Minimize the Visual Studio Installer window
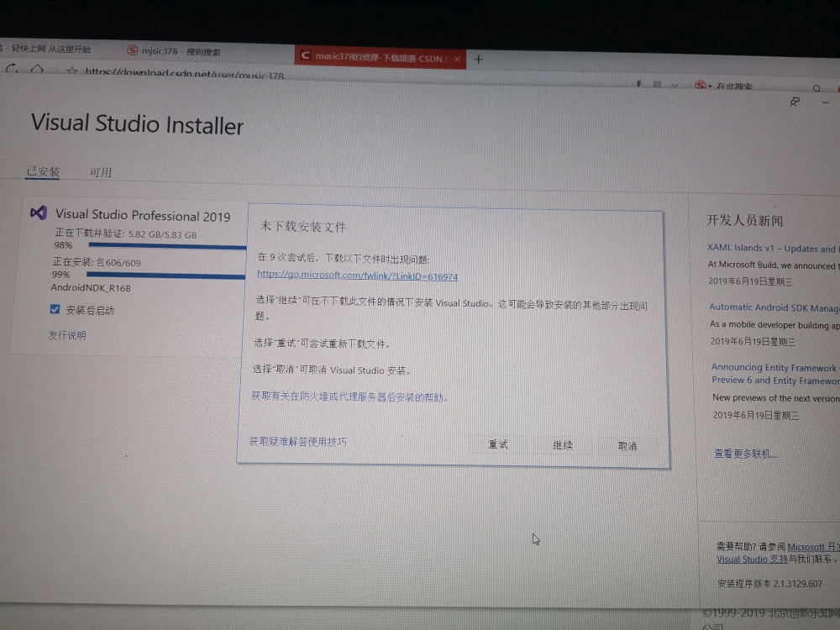Image resolution: width=840 pixels, height=630 pixels. pyautogui.click(x=825, y=102)
